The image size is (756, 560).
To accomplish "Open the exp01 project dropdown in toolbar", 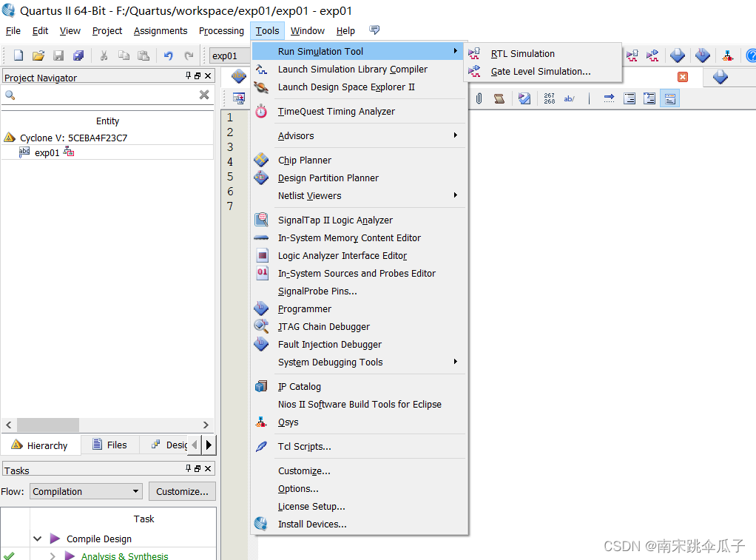I will [x=229, y=55].
